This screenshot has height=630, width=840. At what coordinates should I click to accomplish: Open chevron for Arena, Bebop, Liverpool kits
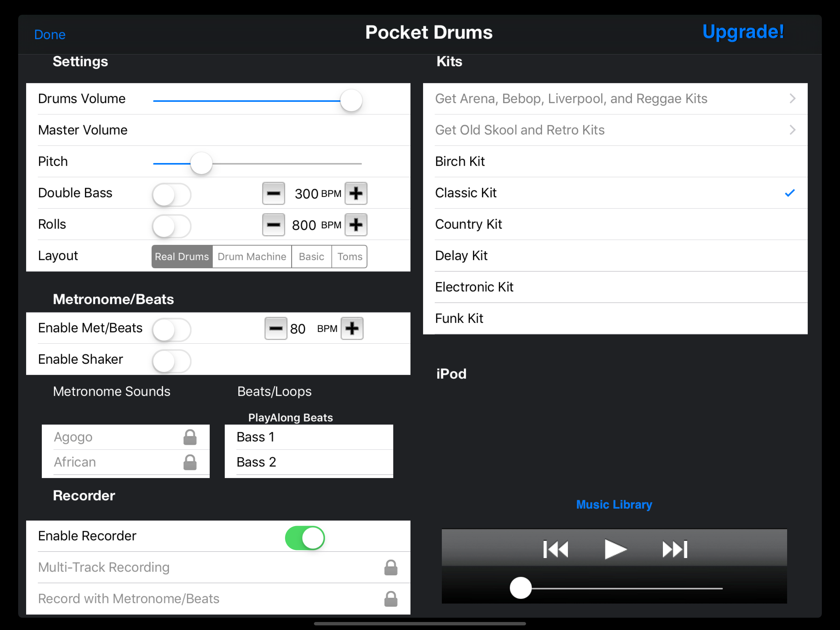(x=793, y=99)
